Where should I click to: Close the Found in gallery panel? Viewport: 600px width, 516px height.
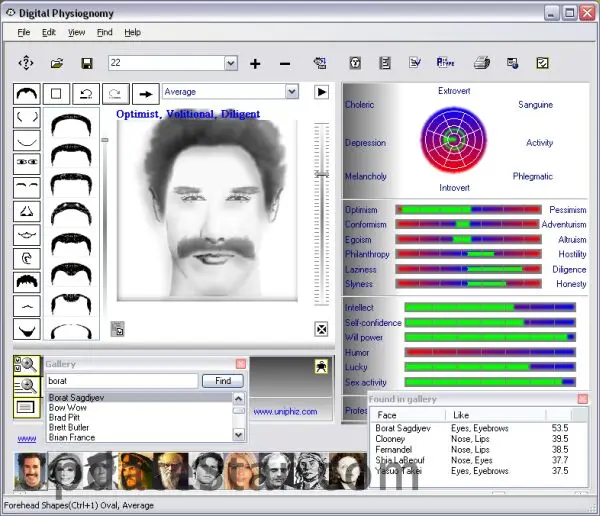point(582,399)
